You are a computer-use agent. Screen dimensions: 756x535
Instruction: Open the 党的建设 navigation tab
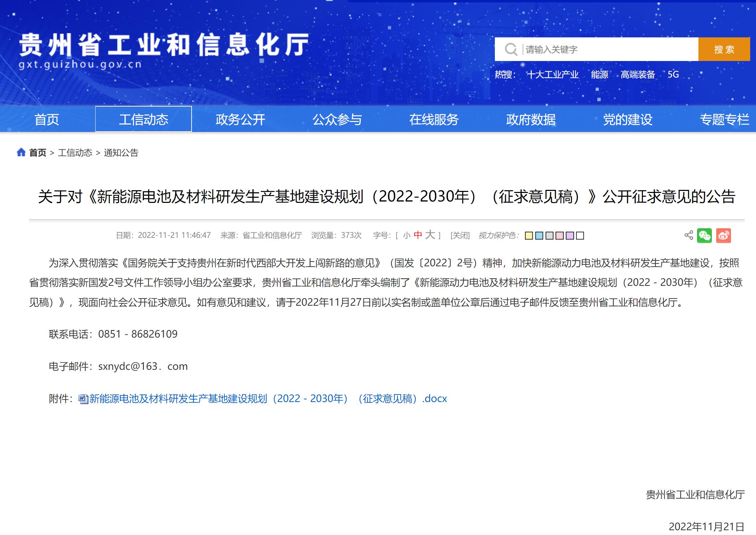tap(627, 119)
